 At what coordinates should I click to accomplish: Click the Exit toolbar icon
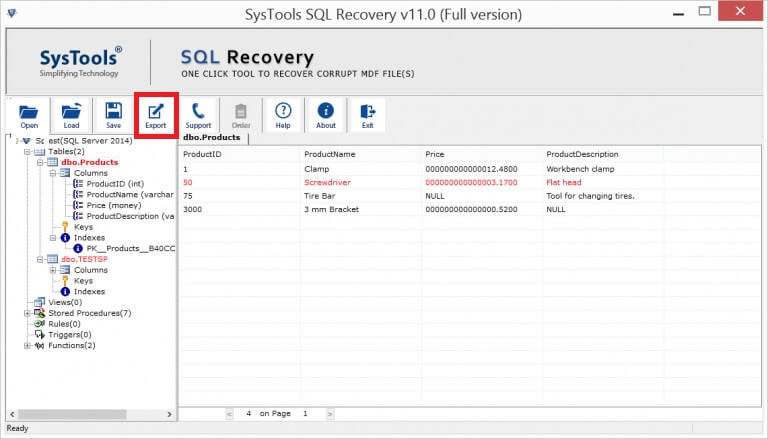pos(367,116)
